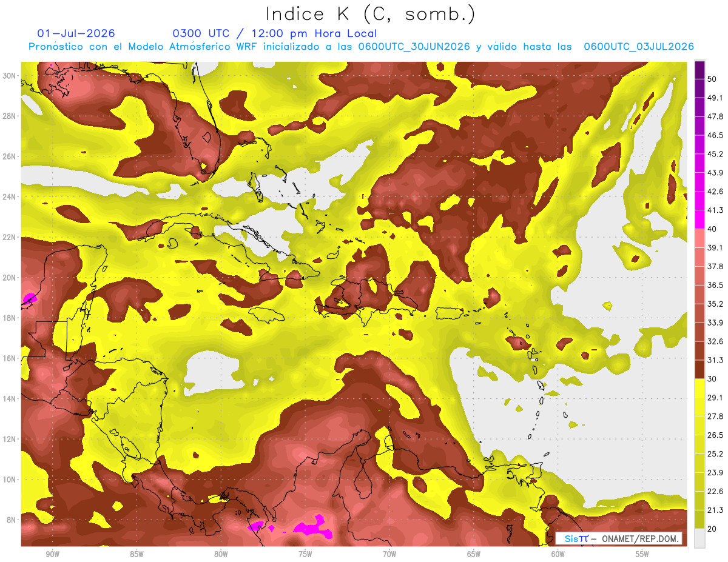The height and width of the screenshot is (562, 728).
Task: Click the longitude axis label "70W"
Action: 389,554
